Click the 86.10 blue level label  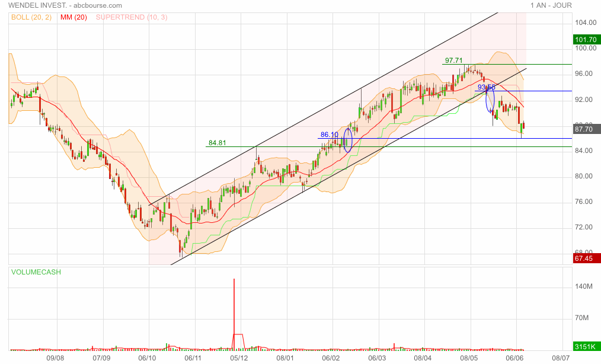coord(330,135)
